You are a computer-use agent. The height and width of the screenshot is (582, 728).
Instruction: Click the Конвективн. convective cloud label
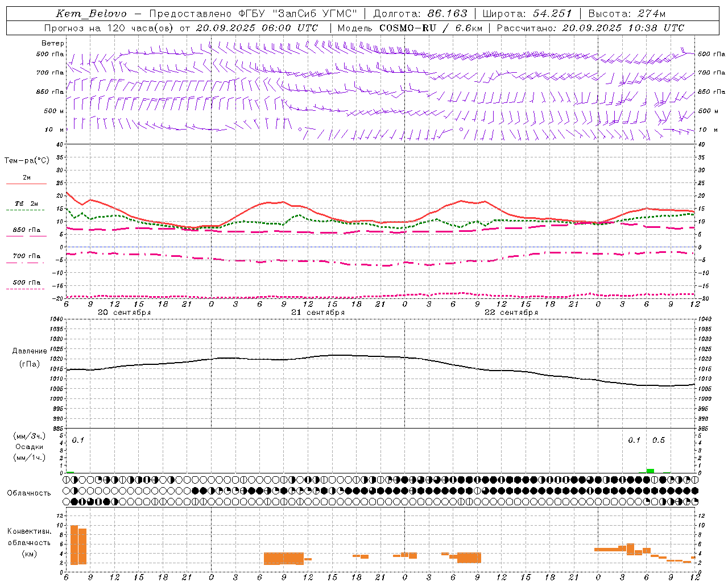coord(30,531)
